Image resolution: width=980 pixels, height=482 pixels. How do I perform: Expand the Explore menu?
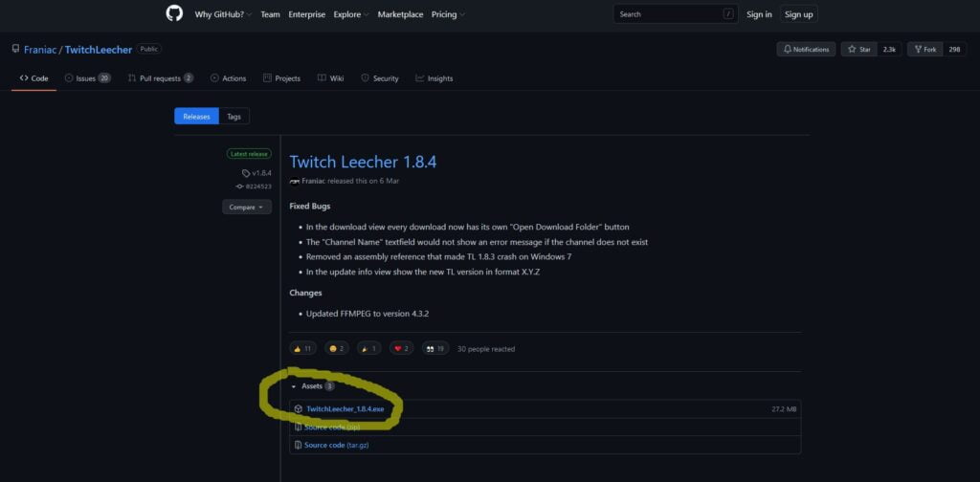(x=350, y=14)
